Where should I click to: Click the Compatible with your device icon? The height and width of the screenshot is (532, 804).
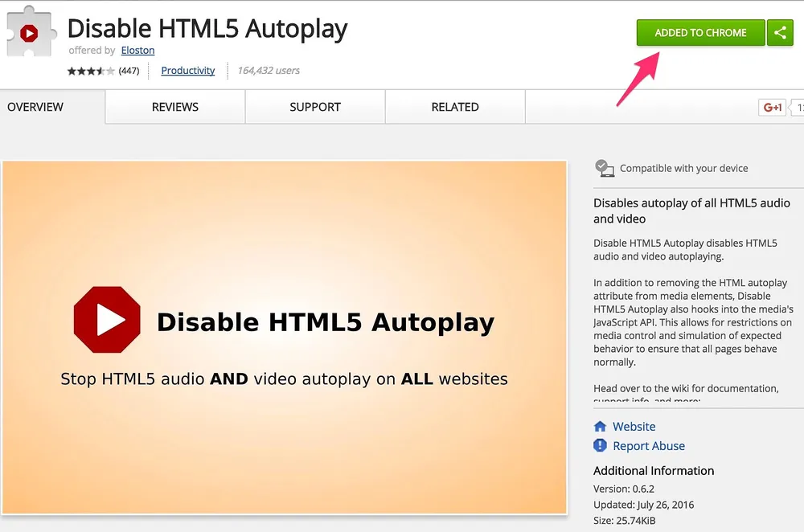coord(605,168)
